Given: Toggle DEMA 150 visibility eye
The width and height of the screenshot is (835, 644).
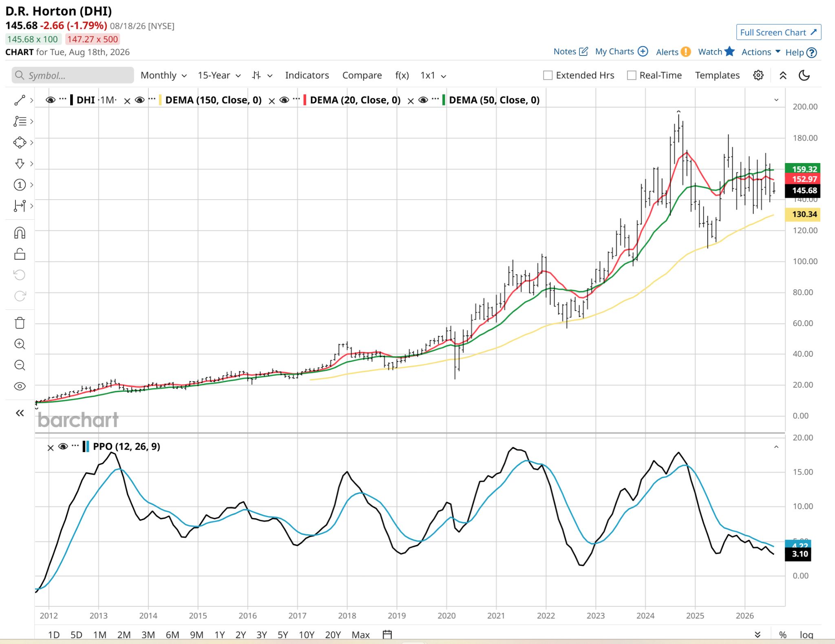Looking at the screenshot, I should tap(140, 100).
